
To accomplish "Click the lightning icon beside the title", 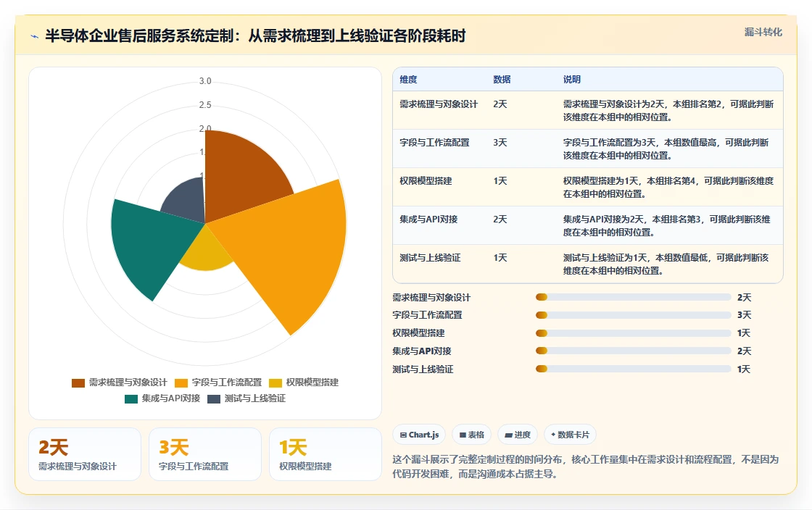I will (35, 36).
